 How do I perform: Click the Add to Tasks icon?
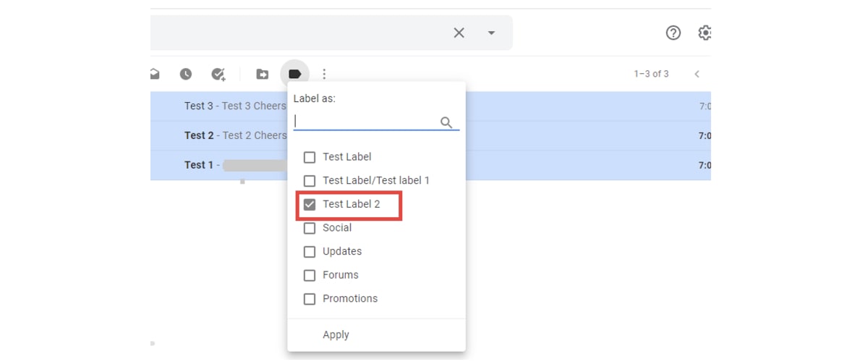218,74
